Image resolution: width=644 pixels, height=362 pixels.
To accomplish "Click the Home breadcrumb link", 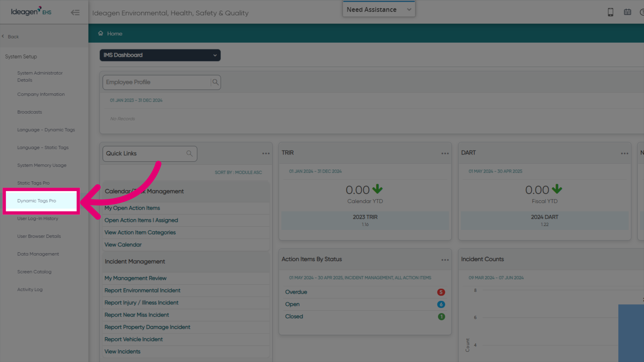I will (115, 34).
